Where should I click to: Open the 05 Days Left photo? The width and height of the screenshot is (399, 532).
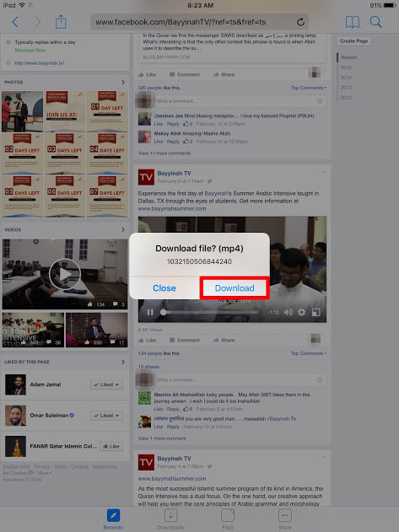click(x=22, y=196)
